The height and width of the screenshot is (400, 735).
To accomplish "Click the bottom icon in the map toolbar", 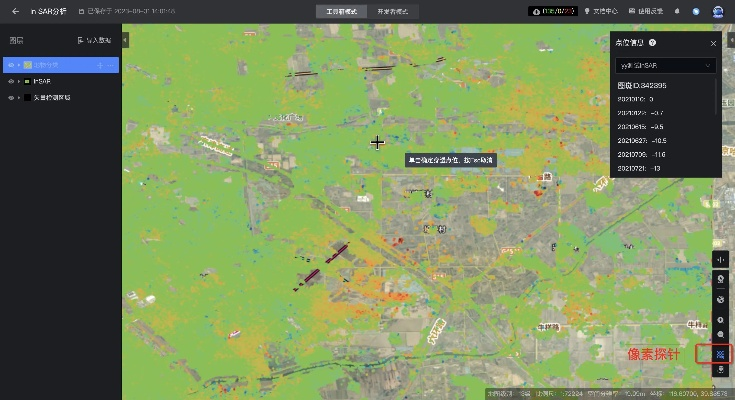I will click(721, 370).
